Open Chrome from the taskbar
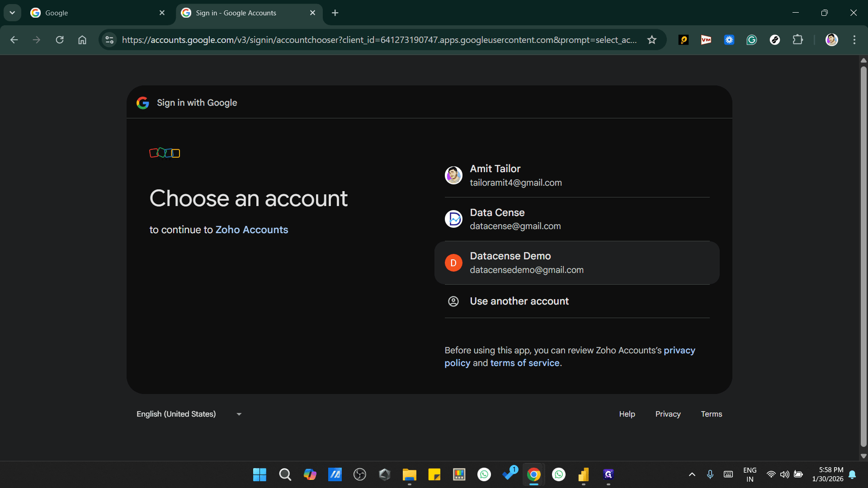This screenshot has width=868, height=488. coord(534,474)
